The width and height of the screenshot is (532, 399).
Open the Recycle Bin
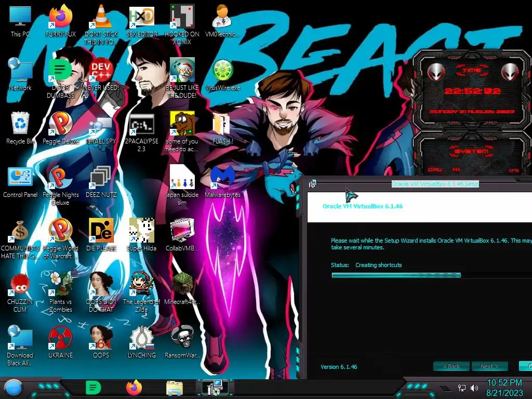pos(20,128)
